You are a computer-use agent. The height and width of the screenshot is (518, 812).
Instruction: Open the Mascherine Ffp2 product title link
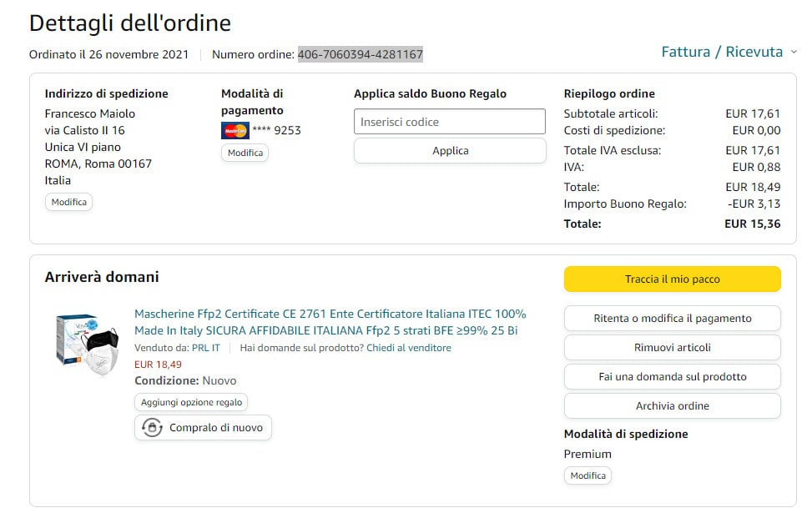[330, 322]
